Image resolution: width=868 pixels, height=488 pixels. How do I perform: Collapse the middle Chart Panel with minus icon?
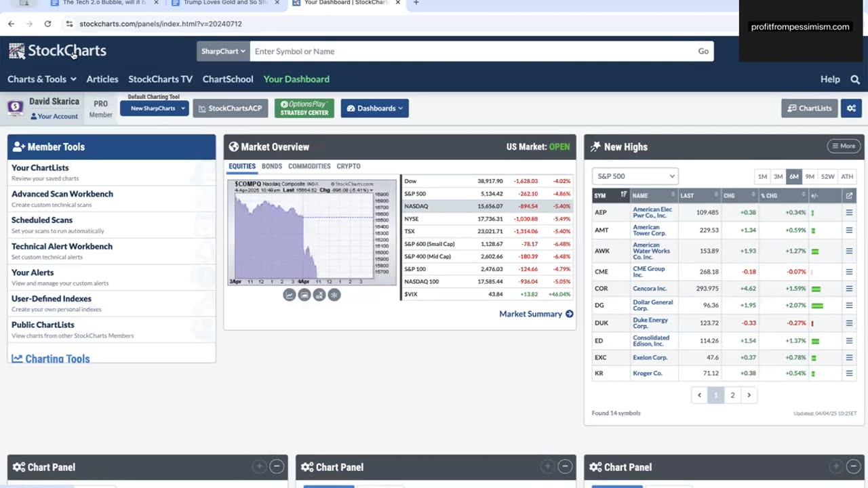(x=564, y=466)
